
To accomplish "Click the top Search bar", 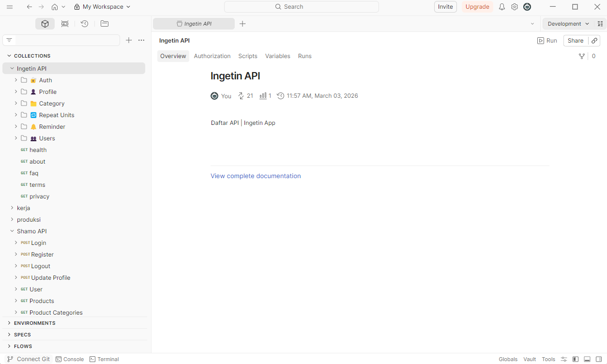I will [x=302, y=7].
